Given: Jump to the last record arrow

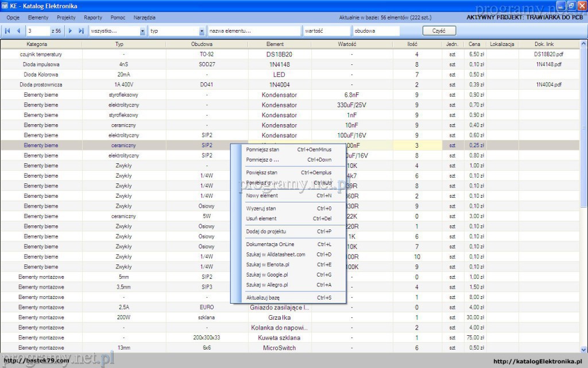Looking at the screenshot, I should [x=81, y=30].
